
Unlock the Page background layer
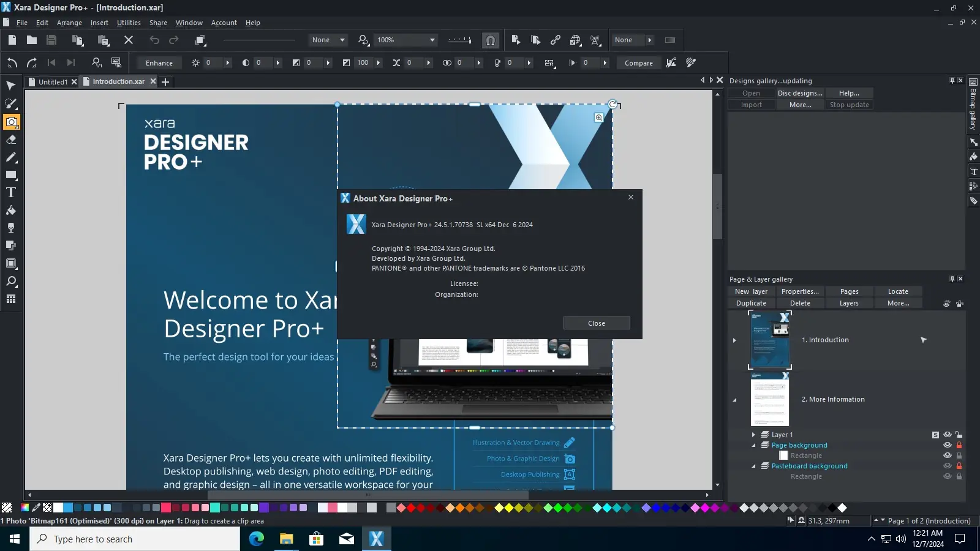tap(959, 445)
